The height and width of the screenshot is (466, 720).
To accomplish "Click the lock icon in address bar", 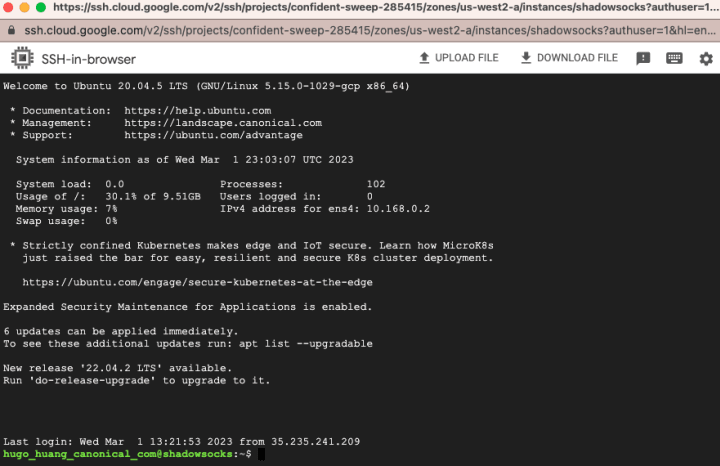I will click(12, 30).
